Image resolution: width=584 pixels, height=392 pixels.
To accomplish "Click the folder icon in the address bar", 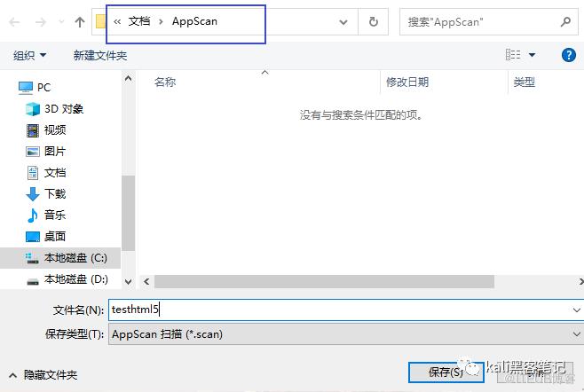I will point(100,21).
